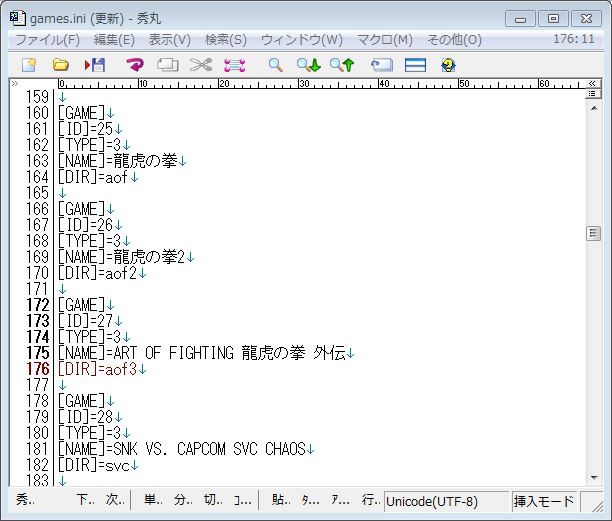Open the 表示(V) menu

click(x=169, y=40)
